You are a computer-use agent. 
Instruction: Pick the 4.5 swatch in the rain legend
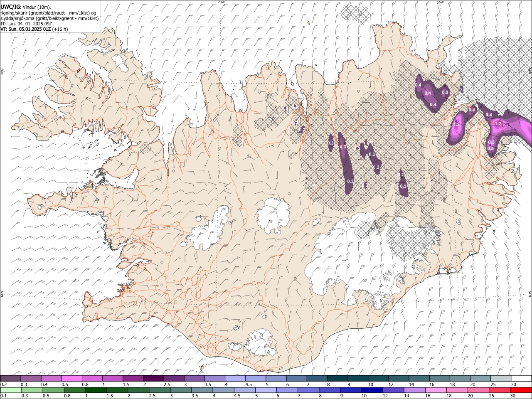pos(244,390)
